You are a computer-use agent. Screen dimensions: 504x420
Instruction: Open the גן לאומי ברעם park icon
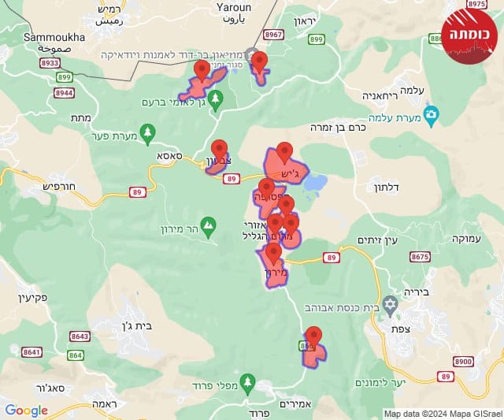[x=216, y=101]
